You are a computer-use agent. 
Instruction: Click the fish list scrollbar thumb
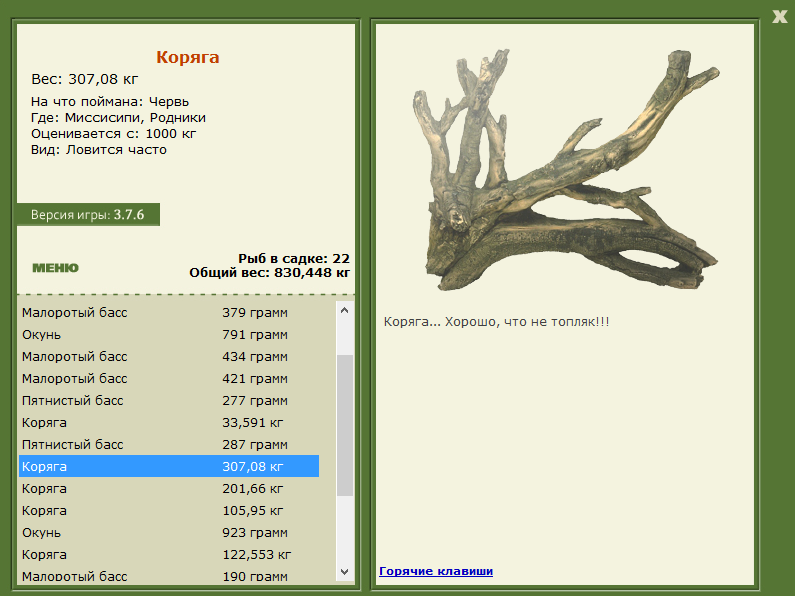(345, 425)
